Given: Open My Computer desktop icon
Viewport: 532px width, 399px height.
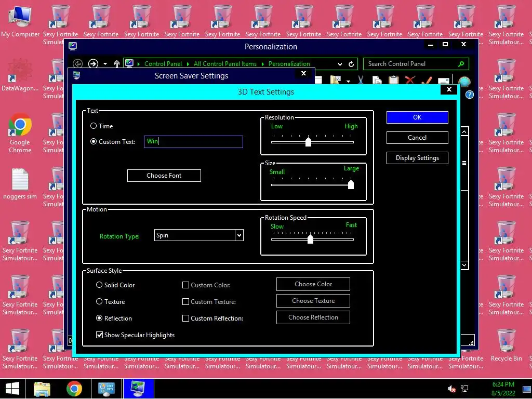Looking at the screenshot, I should 20,21.
